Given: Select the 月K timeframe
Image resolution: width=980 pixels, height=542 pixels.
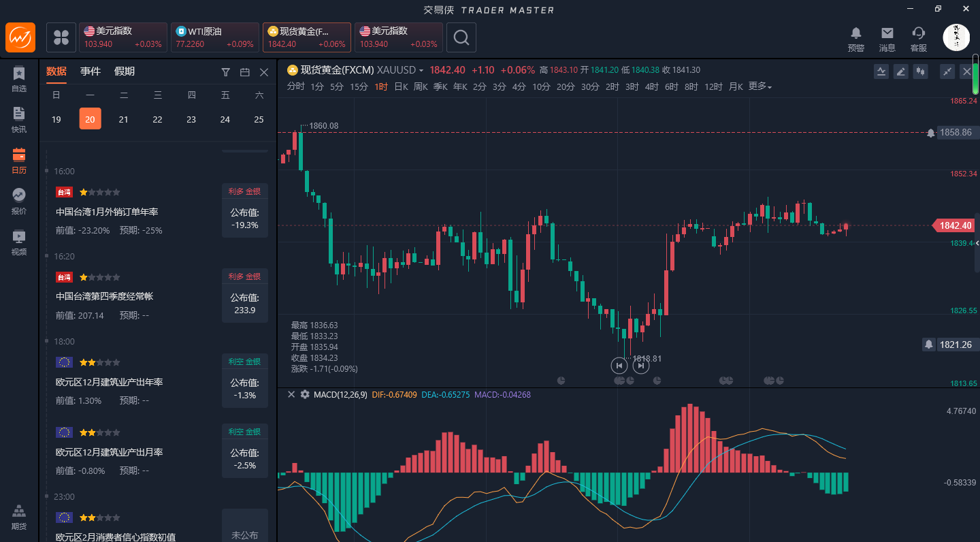Looking at the screenshot, I should 736,86.
